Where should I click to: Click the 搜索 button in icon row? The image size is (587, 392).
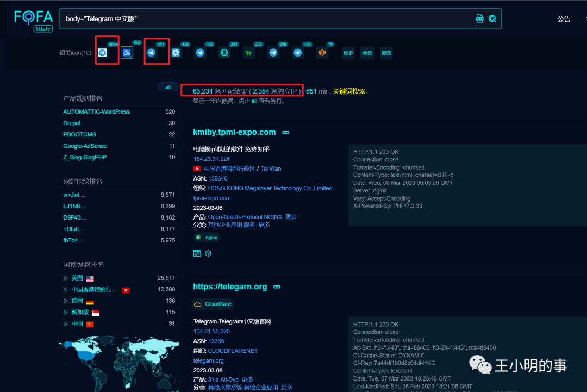(x=386, y=53)
